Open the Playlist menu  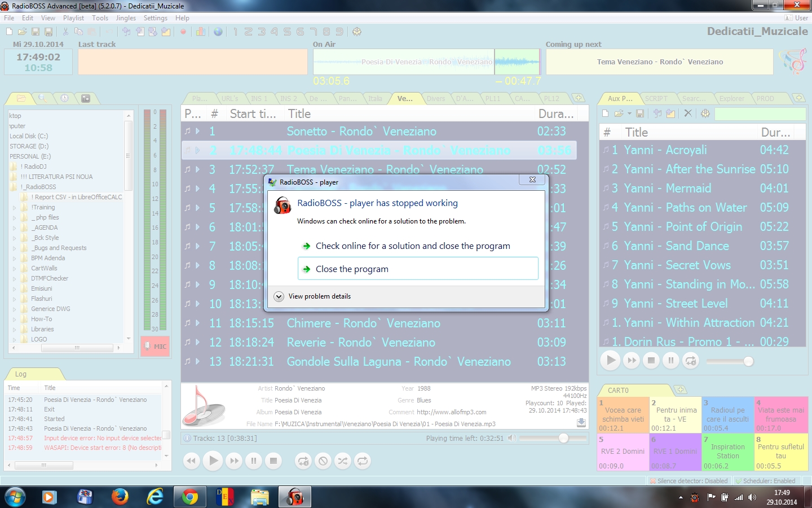click(x=73, y=18)
